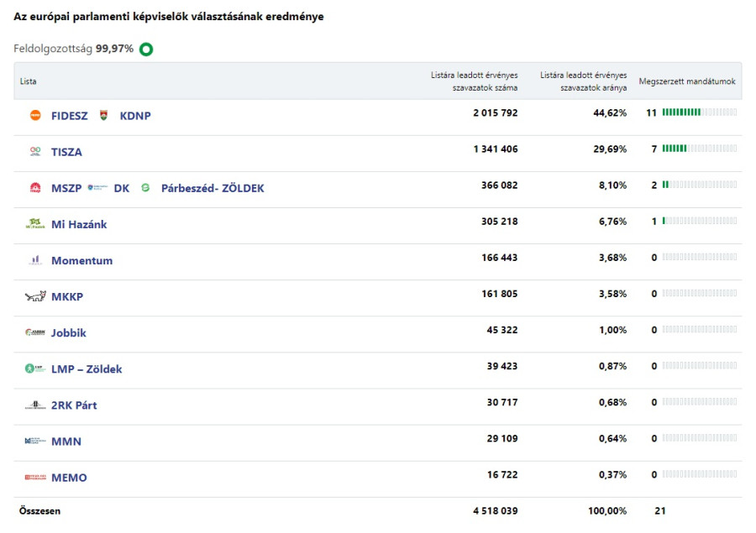The height and width of the screenshot is (533, 756).
Task: Open the Párbeszéd- ZÖLDEK link
Action: tap(213, 188)
